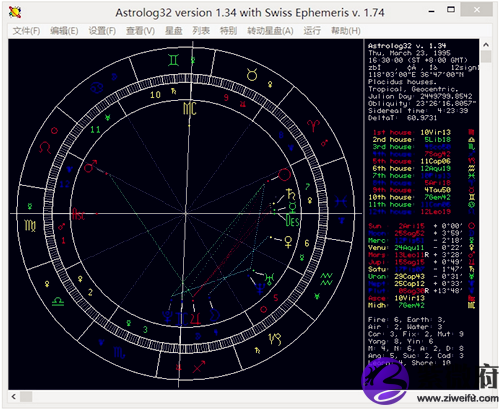Click the green Libra sign glyph

(58, 302)
